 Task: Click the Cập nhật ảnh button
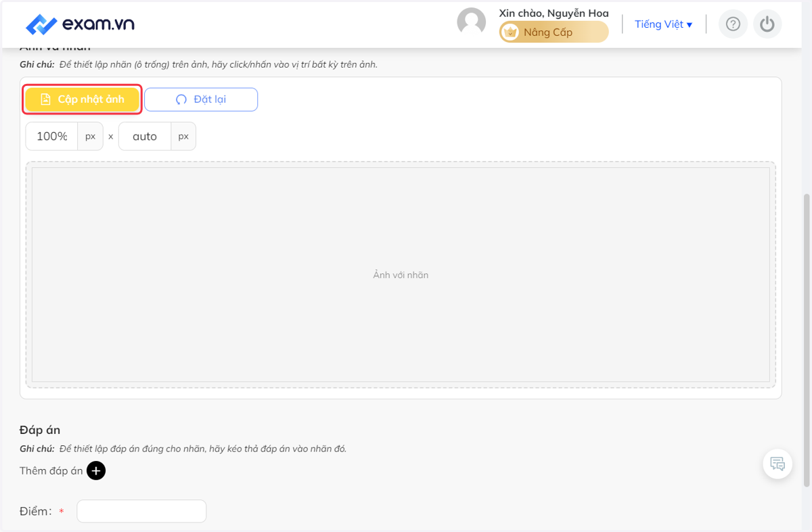click(x=83, y=99)
